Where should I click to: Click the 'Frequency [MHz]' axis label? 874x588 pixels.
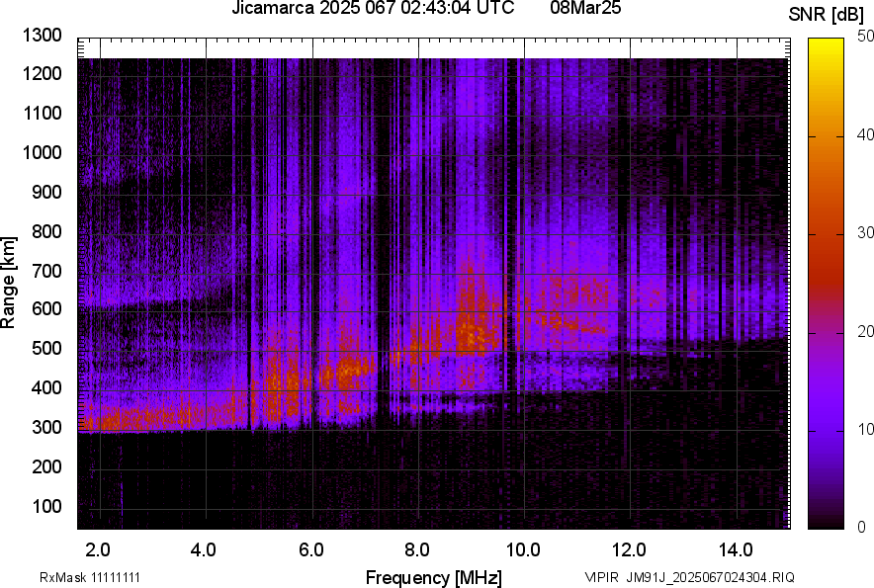pos(434,578)
